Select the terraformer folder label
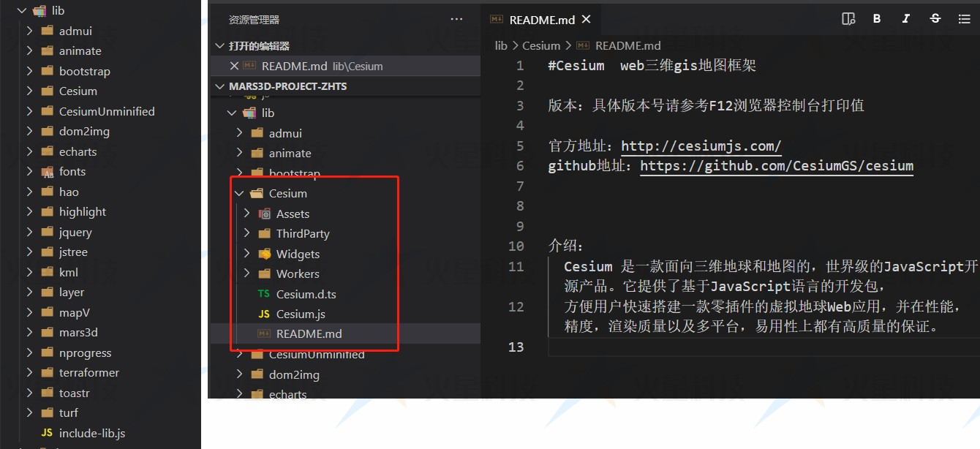The image size is (980, 449). [x=89, y=373]
